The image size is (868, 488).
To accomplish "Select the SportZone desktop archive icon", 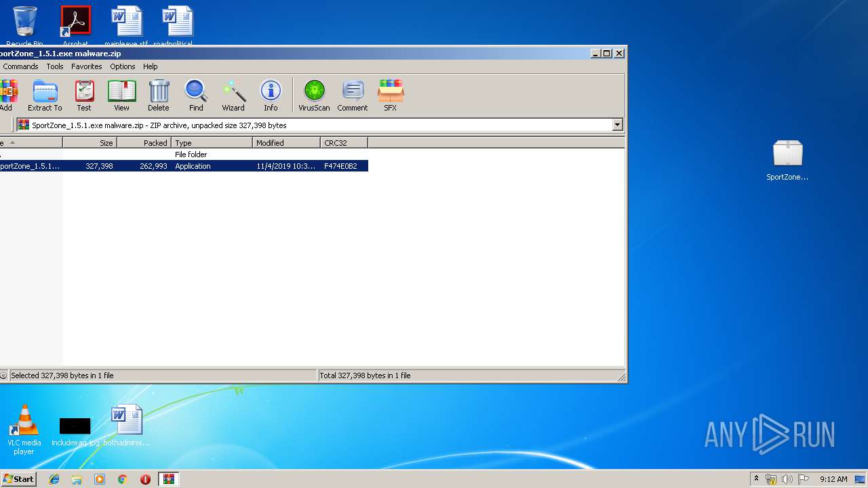I will (787, 160).
